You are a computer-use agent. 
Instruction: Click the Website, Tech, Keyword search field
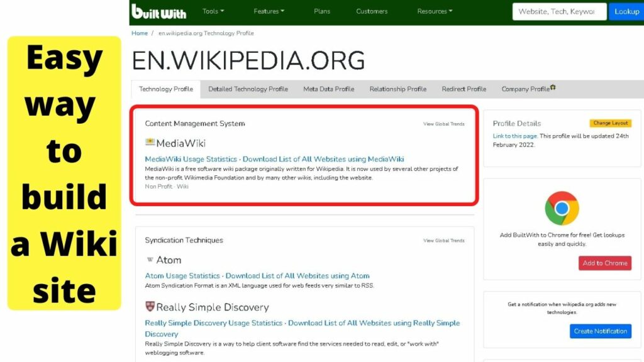559,11
